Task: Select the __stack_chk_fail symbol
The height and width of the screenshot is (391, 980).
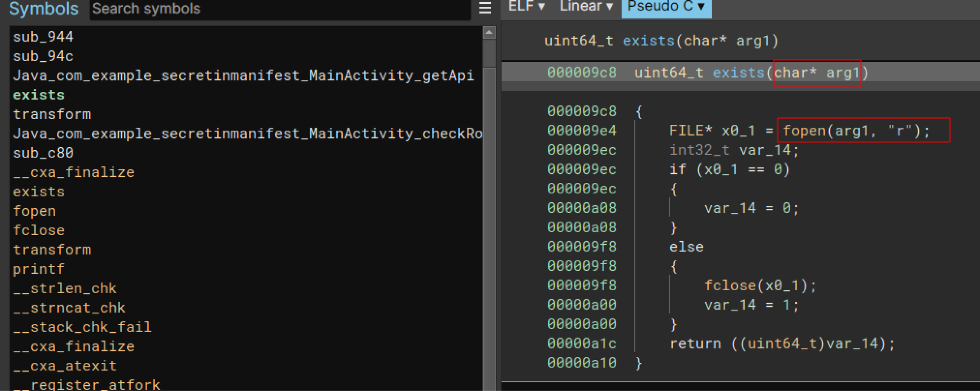Action: 82,327
